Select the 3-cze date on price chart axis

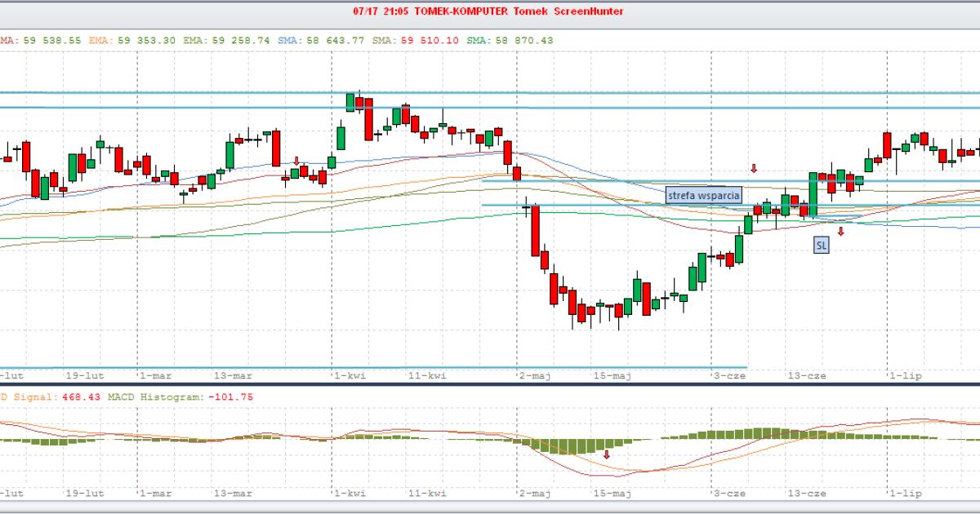click(x=729, y=376)
